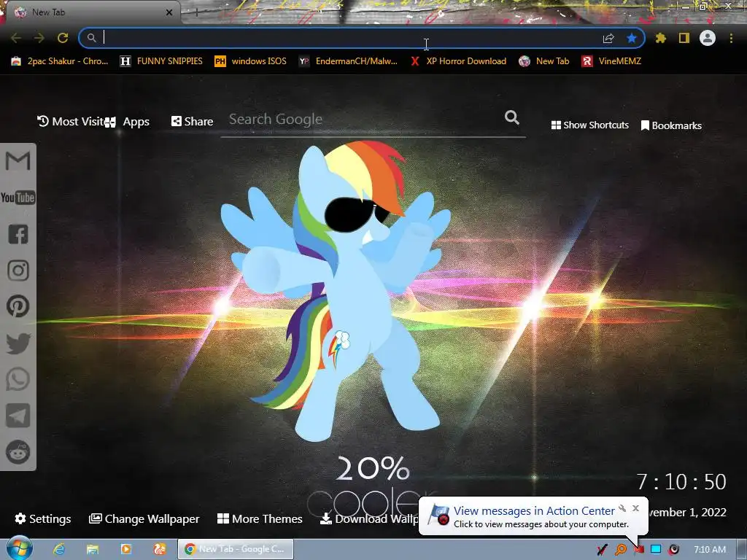
Task: Open YouTube from the sidebar
Action: (18, 197)
